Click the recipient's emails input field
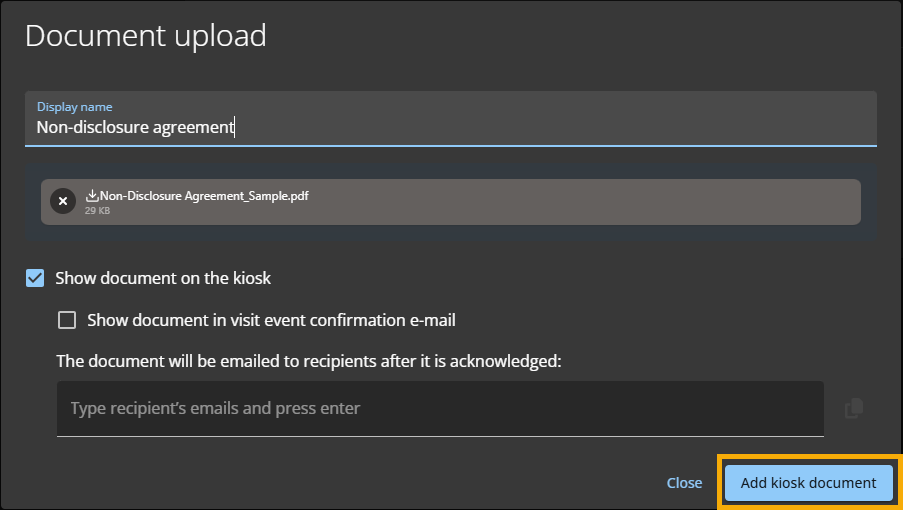The height and width of the screenshot is (510, 903). [x=440, y=409]
